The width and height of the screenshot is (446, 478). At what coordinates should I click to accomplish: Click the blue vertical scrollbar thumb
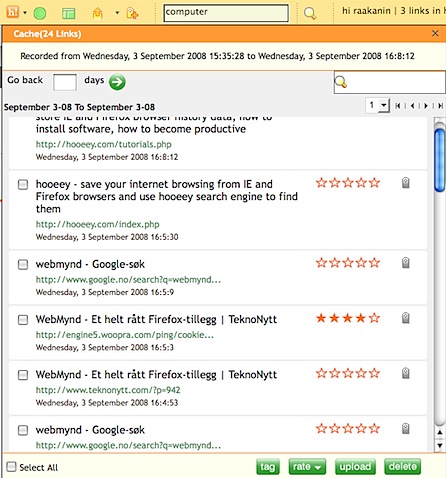[x=440, y=161]
